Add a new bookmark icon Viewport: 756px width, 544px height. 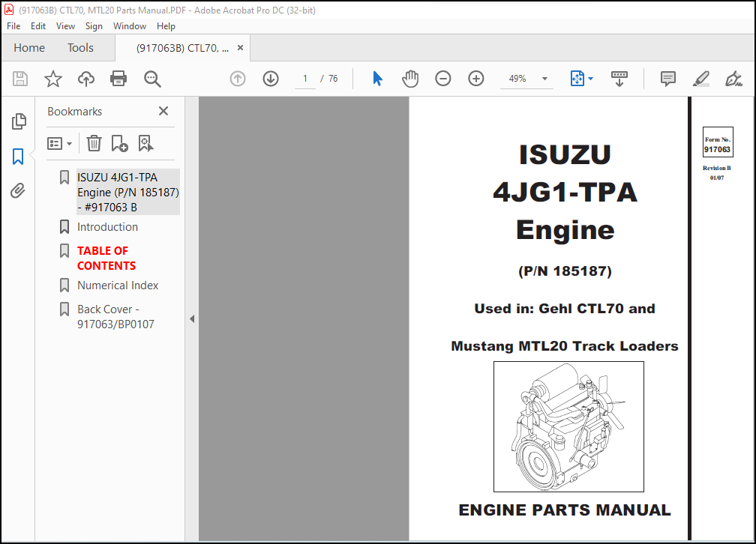(x=119, y=143)
